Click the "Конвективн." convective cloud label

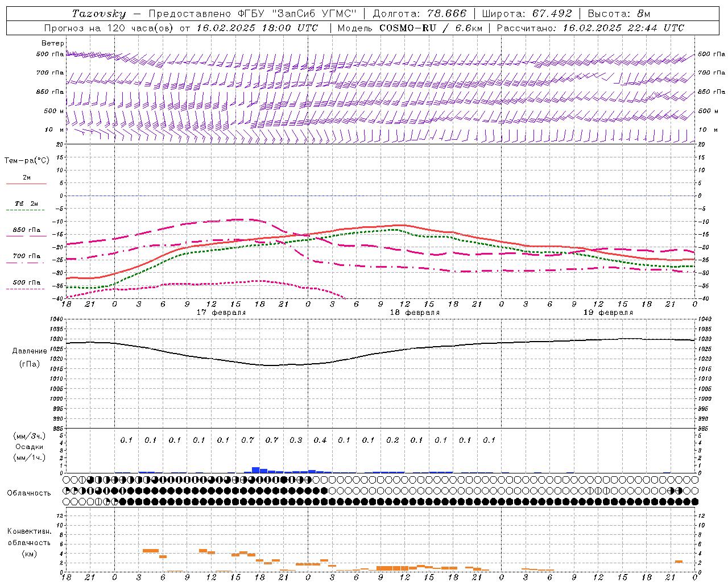tap(30, 531)
